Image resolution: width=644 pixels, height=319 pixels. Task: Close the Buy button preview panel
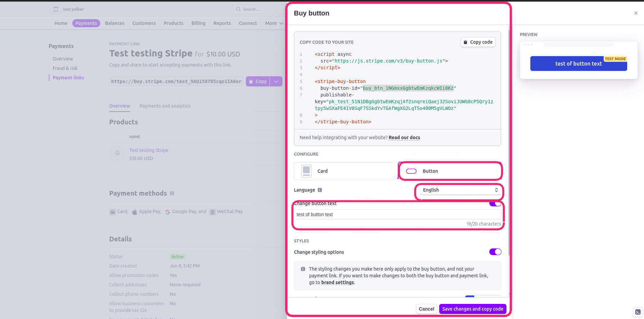[636, 13]
